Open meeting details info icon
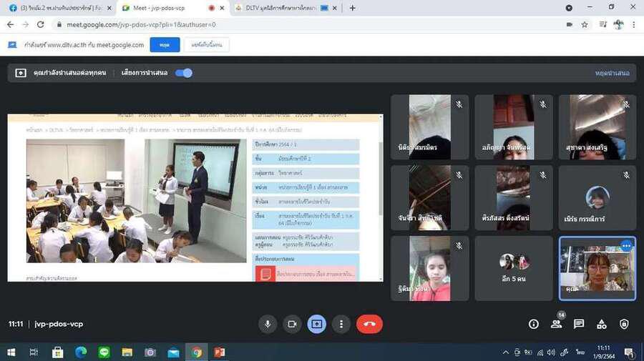Viewport: 644px width, 361px height. [533, 324]
